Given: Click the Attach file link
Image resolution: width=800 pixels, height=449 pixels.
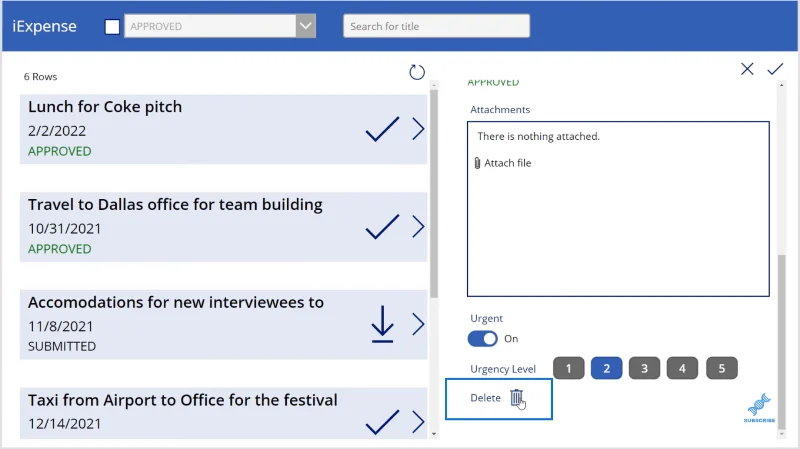Looking at the screenshot, I should click(x=508, y=163).
